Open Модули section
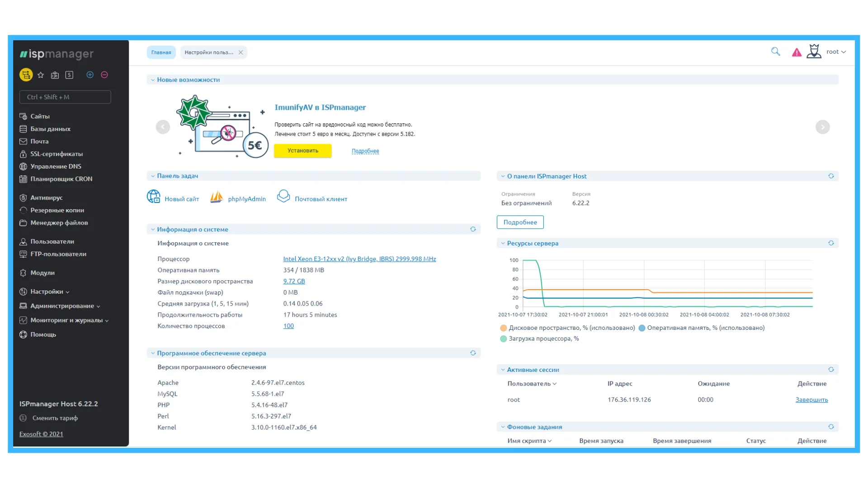This screenshot has height=488, width=868. coord(37,273)
